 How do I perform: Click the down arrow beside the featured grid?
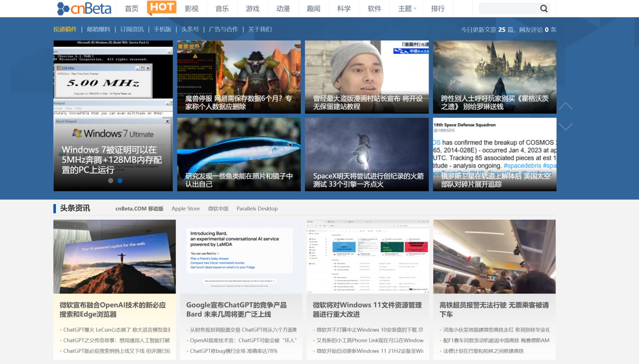click(565, 127)
